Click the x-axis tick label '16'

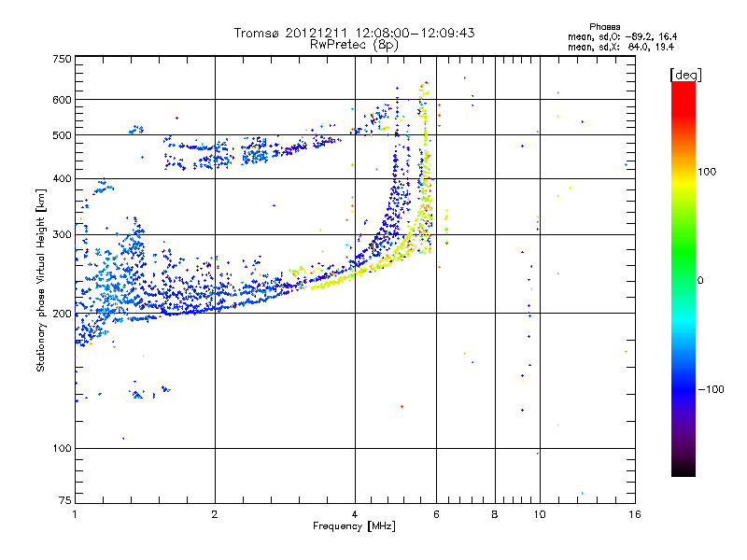[x=635, y=514]
